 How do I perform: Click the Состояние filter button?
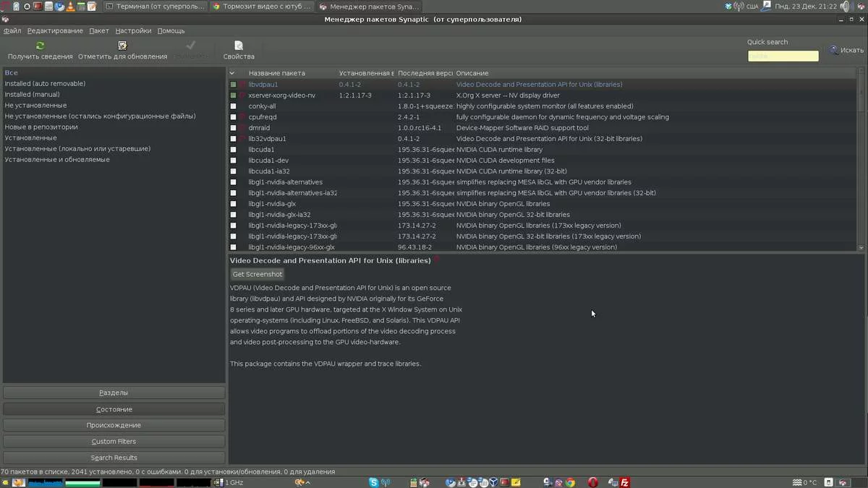click(114, 409)
